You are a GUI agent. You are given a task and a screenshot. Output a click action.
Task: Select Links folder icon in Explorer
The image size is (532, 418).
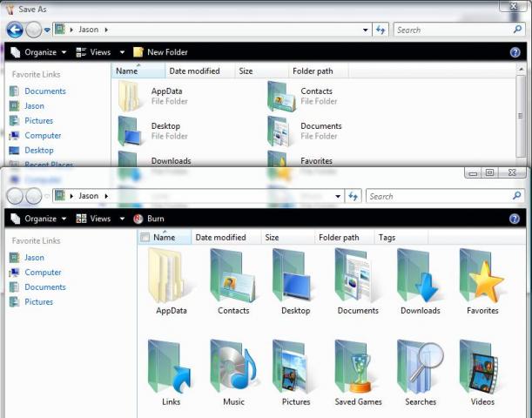[171, 373]
